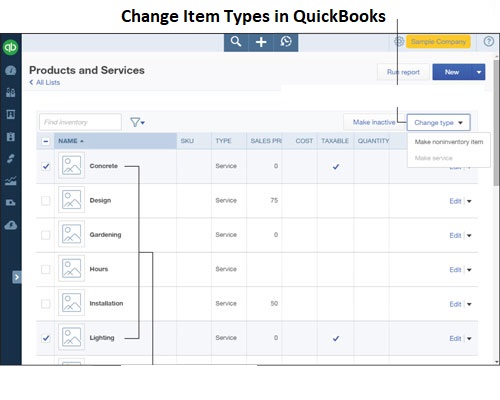
Task: Toggle the select-all header checkbox
Action: [x=46, y=141]
